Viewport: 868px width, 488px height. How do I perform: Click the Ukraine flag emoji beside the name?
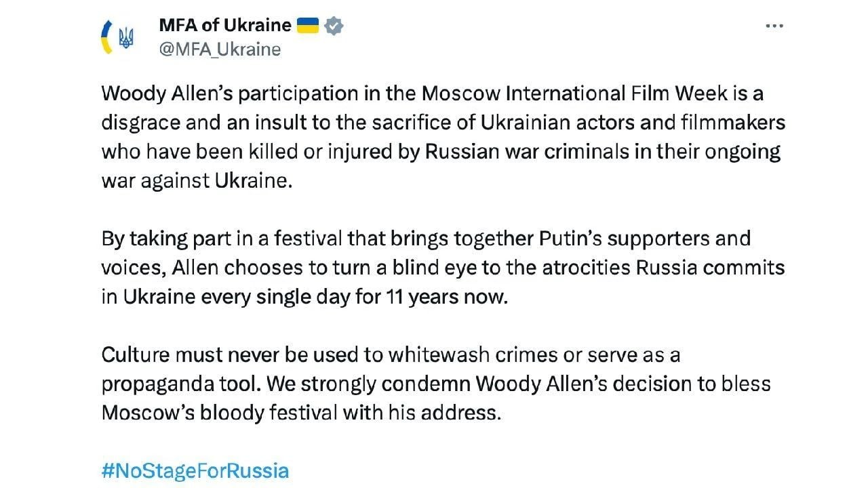point(308,26)
